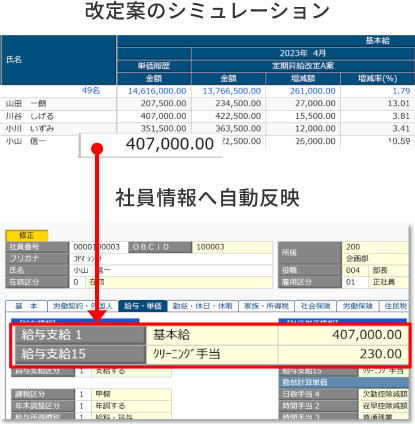Click the total amount 14,616,000.00
This screenshot has width=415, height=424.
point(157,91)
